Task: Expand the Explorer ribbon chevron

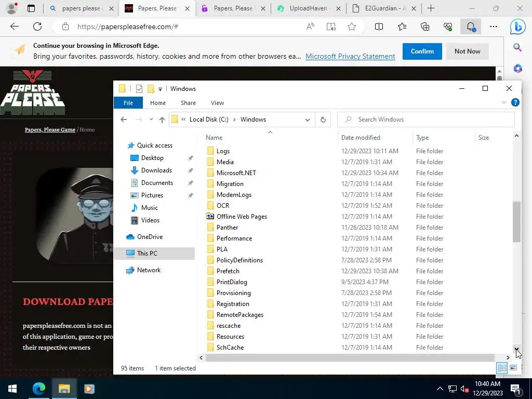Action: click(x=504, y=102)
